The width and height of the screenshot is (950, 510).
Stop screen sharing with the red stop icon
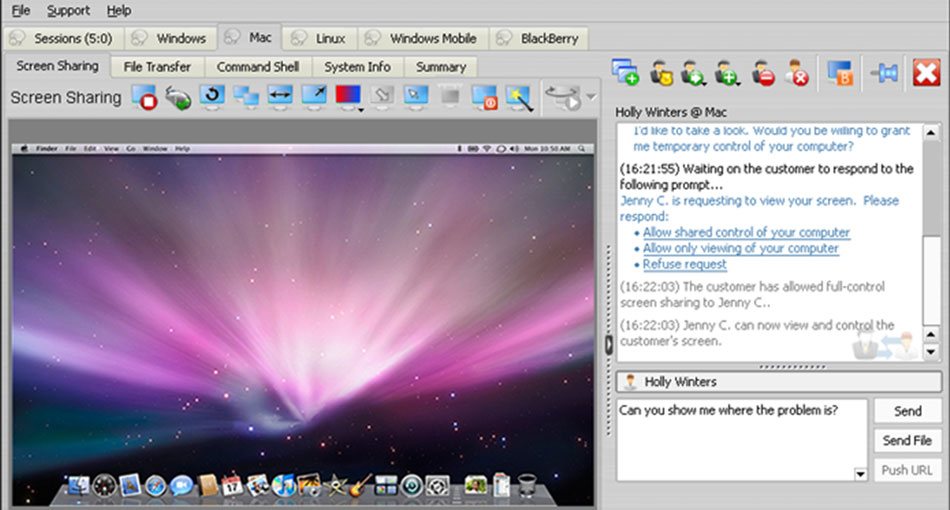[144, 97]
